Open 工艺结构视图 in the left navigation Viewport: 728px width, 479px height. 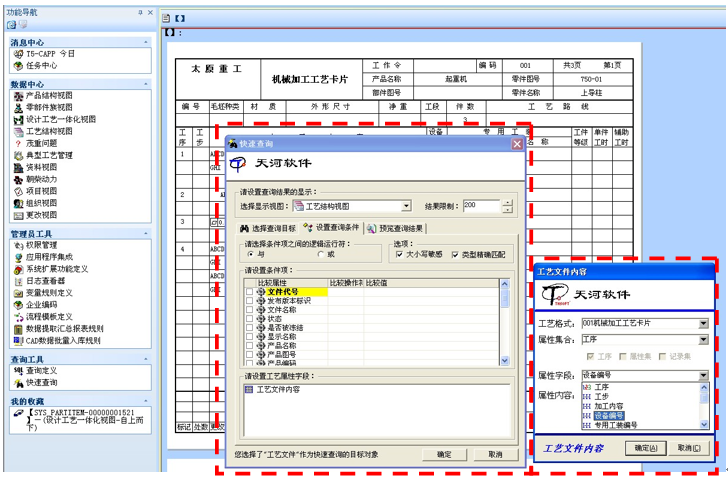point(43,131)
